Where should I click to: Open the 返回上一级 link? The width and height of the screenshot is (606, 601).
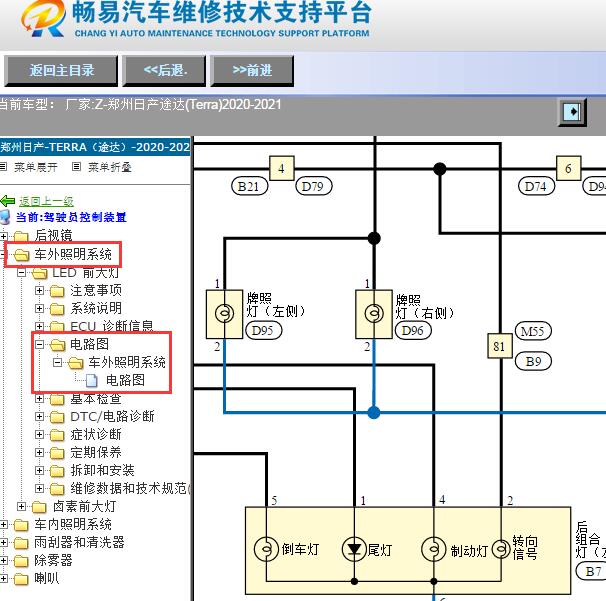click(46, 201)
